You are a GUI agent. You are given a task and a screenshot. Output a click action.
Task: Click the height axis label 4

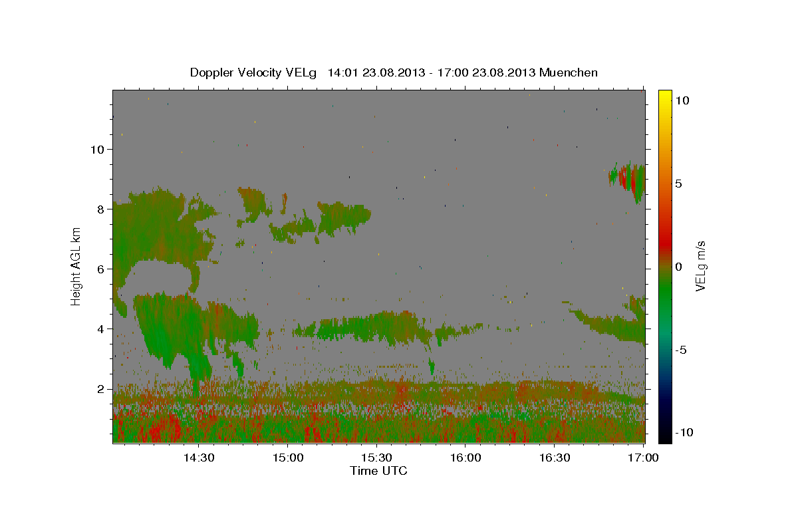coord(100,329)
